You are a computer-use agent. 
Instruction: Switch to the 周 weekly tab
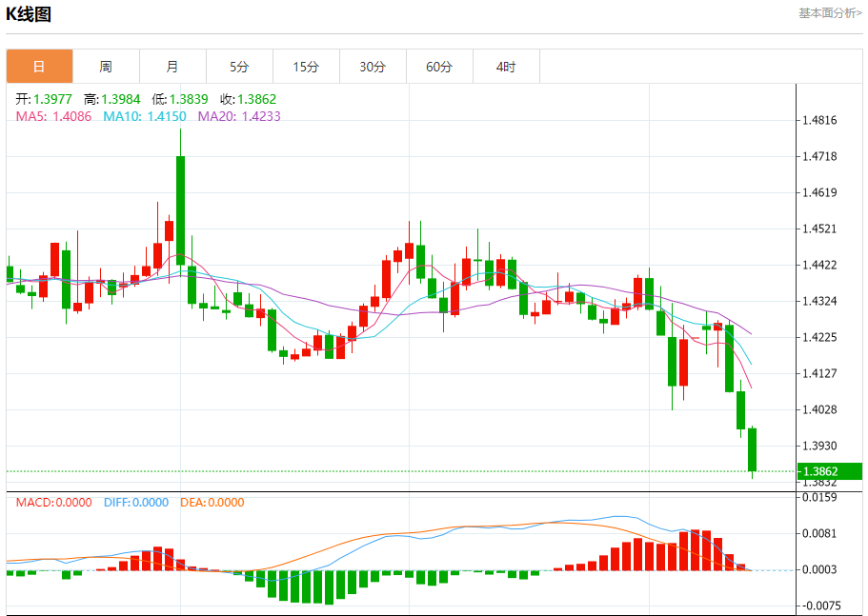pos(106,67)
